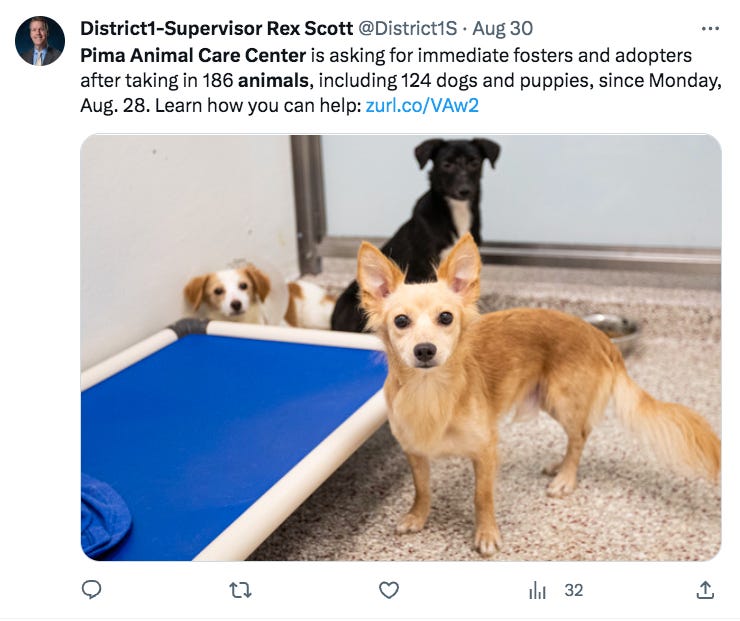Click the reply speech bubble icon

pyautogui.click(x=91, y=590)
